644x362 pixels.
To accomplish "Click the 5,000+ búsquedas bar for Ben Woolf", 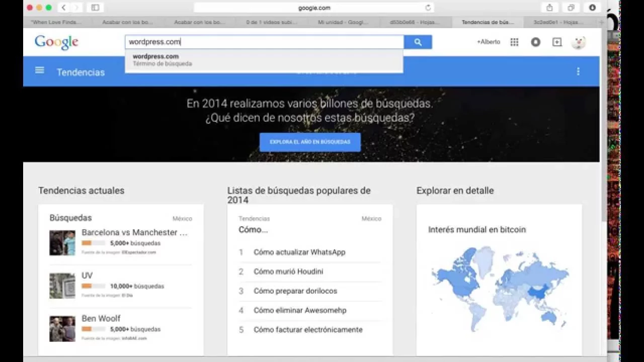I will coord(93,329).
